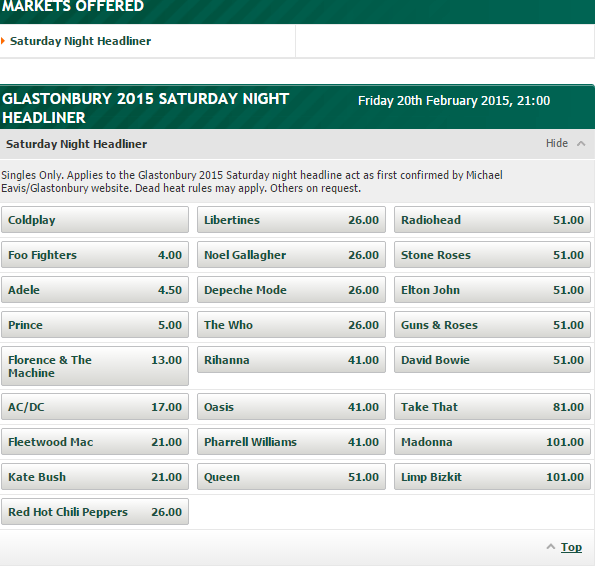The image size is (599, 578).
Task: Pick AC/DC at 17.00
Action: pyautogui.click(x=95, y=407)
